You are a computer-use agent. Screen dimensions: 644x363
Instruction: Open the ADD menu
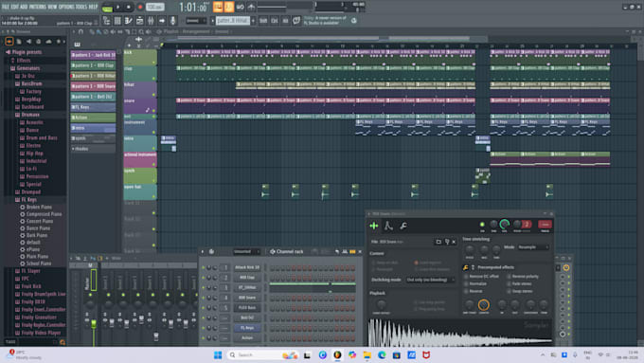point(24,7)
